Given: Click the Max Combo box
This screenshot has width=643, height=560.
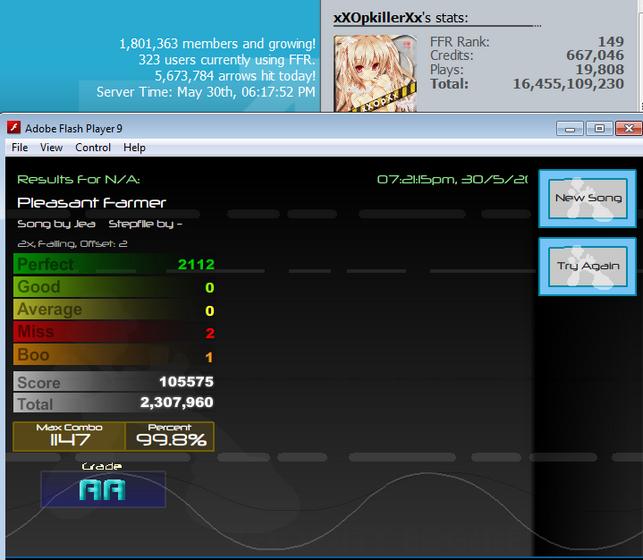Looking at the screenshot, I should click(x=69, y=437).
